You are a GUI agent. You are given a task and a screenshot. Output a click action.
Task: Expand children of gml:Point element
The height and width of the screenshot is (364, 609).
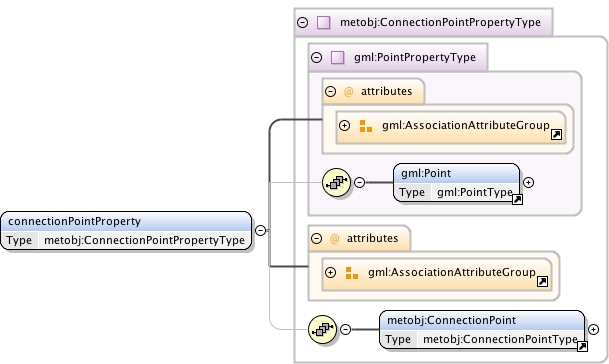pos(528,182)
